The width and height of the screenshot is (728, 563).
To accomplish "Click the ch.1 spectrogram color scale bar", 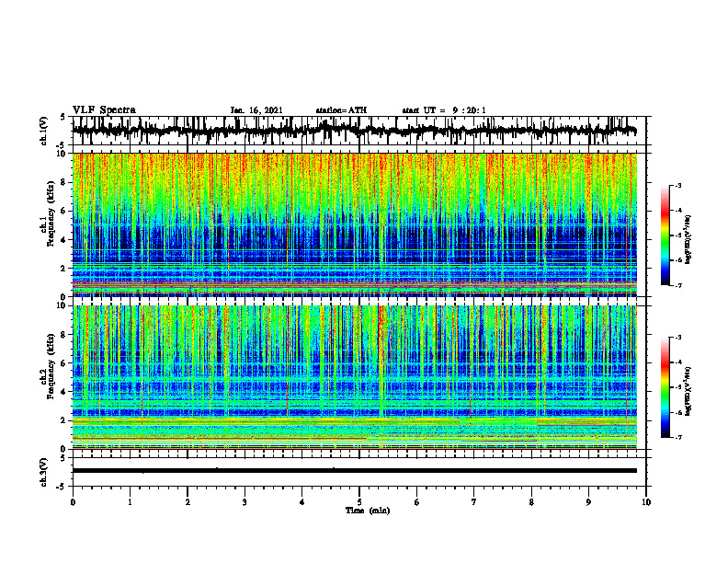I will [665, 236].
